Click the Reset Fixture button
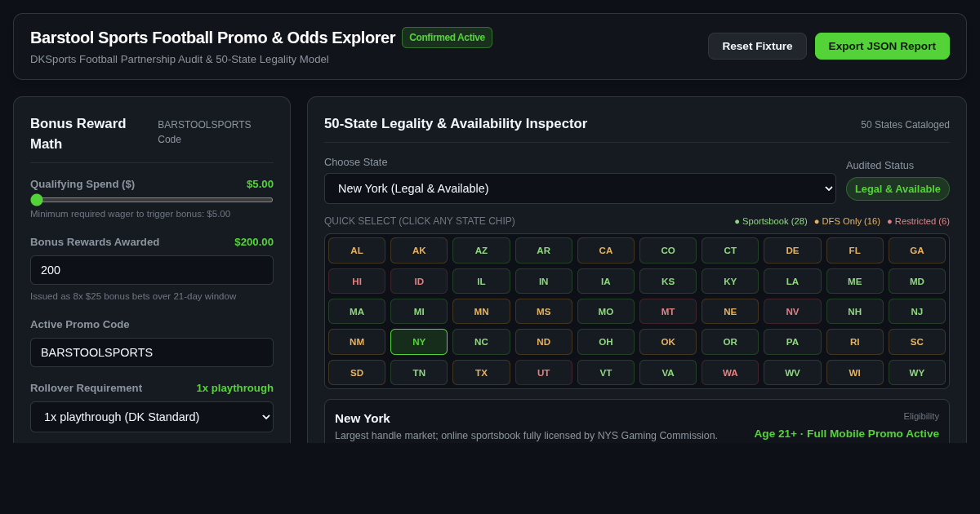 click(x=757, y=46)
